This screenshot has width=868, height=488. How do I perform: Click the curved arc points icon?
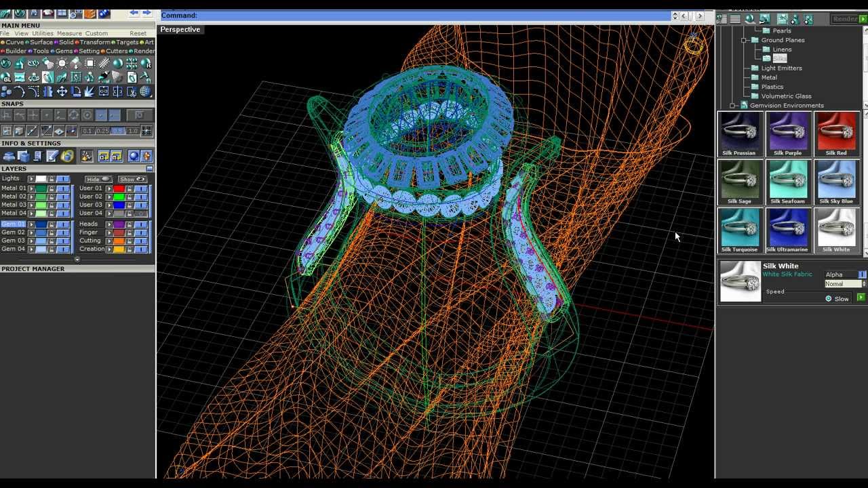[x=20, y=91]
